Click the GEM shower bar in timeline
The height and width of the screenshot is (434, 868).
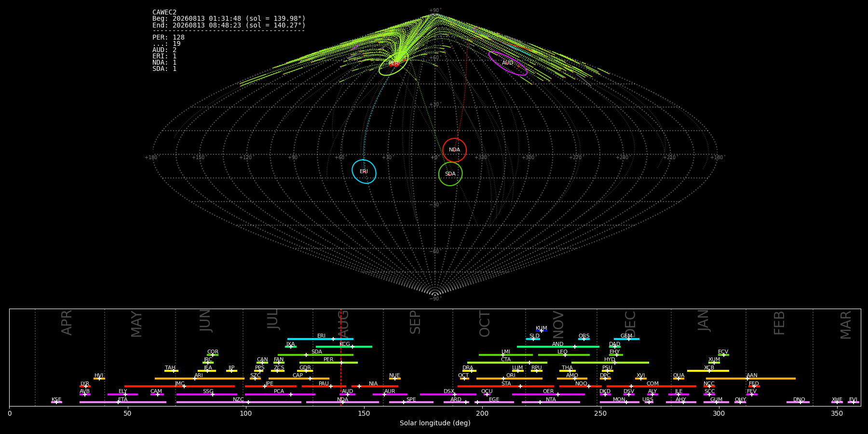tap(626, 339)
